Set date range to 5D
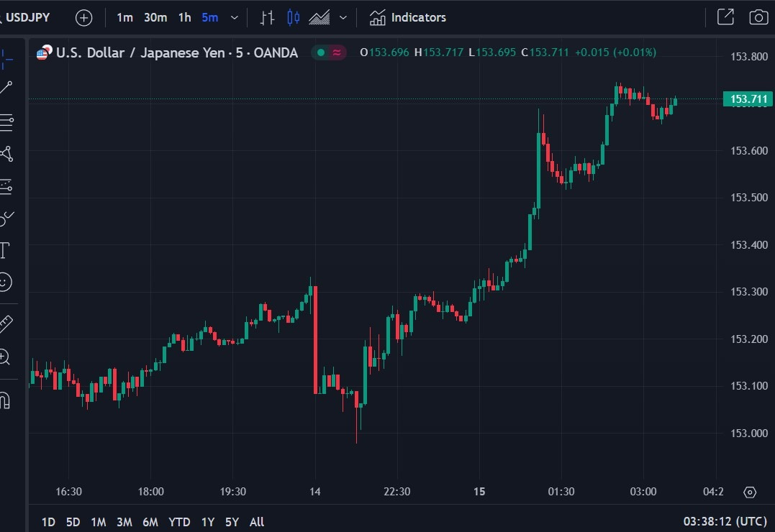The width and height of the screenshot is (775, 532). (x=73, y=522)
